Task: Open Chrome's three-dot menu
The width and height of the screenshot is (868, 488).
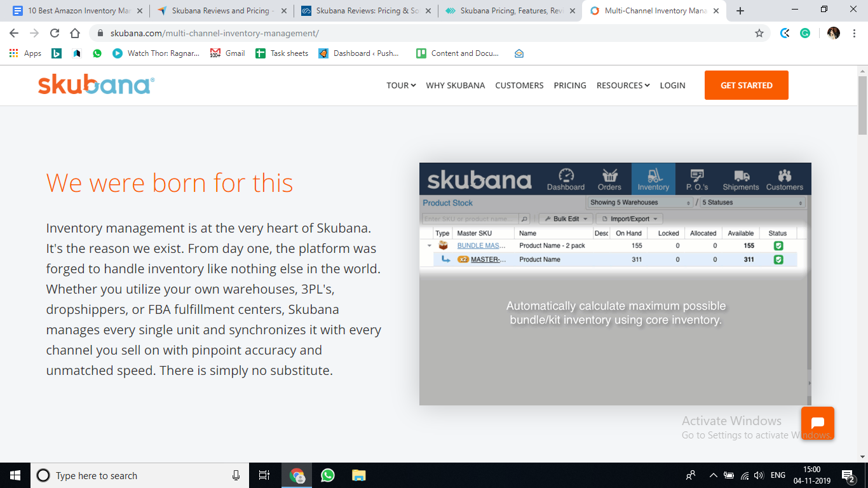Action: (854, 33)
